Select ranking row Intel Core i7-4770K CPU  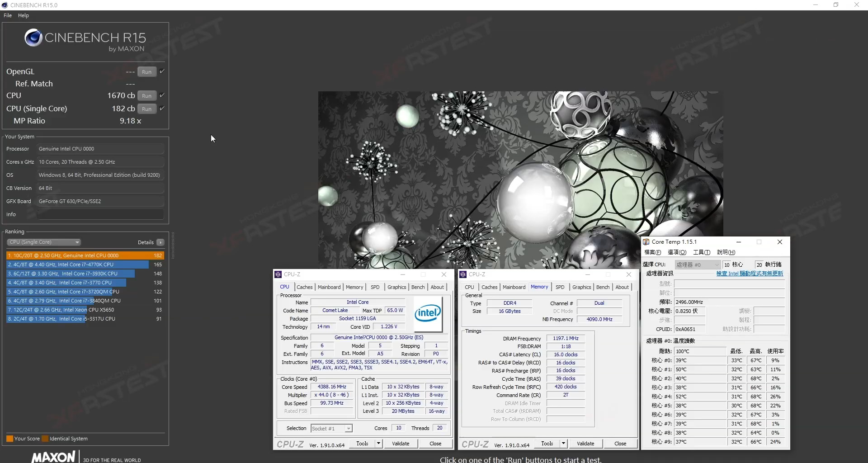85,265
